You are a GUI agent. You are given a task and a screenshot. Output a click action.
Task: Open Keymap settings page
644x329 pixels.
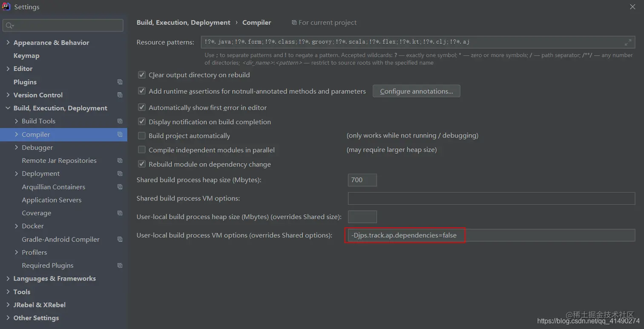point(26,56)
